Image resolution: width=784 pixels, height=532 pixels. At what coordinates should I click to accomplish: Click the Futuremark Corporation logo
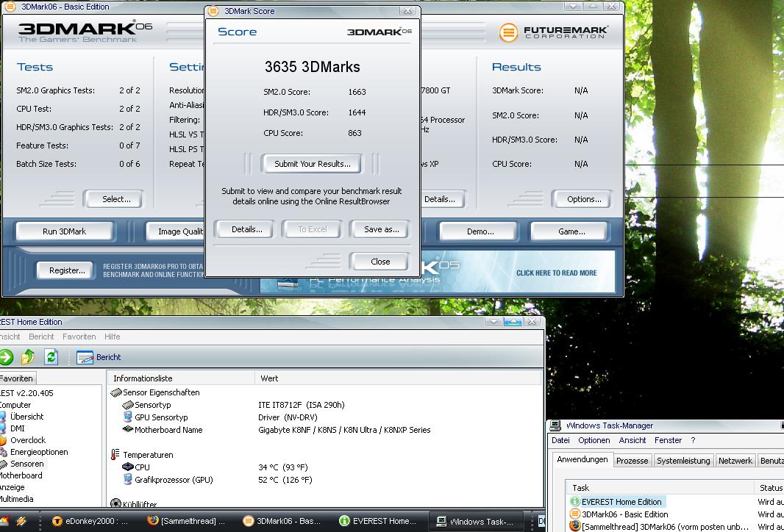pos(554,32)
